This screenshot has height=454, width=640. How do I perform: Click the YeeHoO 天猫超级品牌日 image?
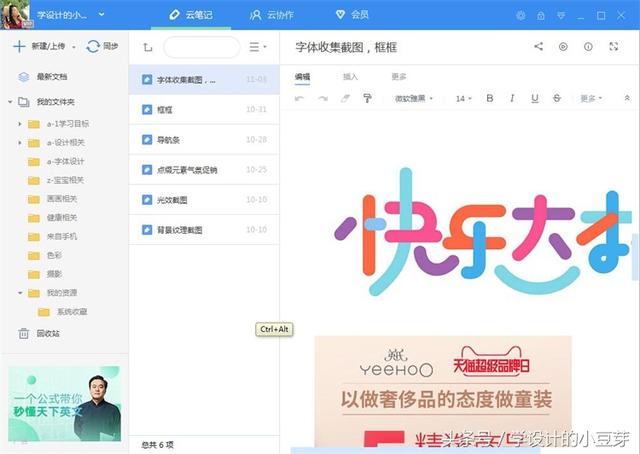tap(443, 391)
